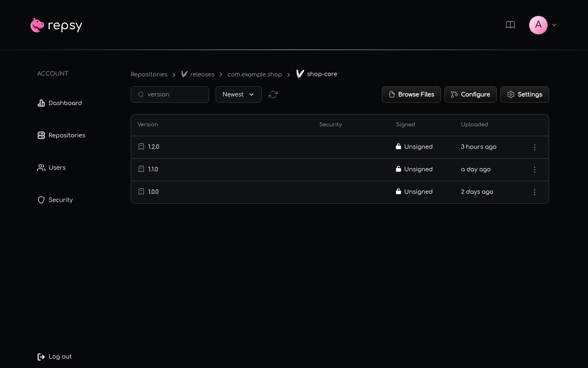The height and width of the screenshot is (368, 588).
Task: Click '2 days ago' upload time
Action: [477, 192]
